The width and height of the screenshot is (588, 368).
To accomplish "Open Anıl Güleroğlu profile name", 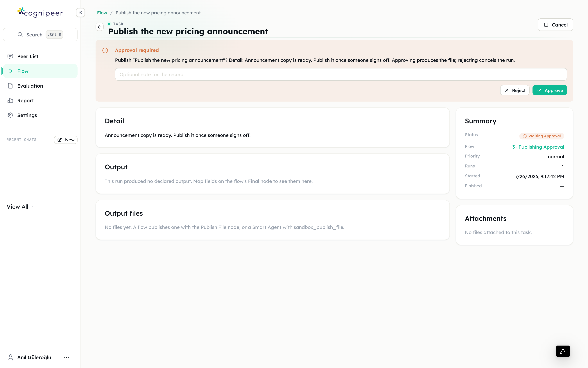I will click(x=34, y=357).
